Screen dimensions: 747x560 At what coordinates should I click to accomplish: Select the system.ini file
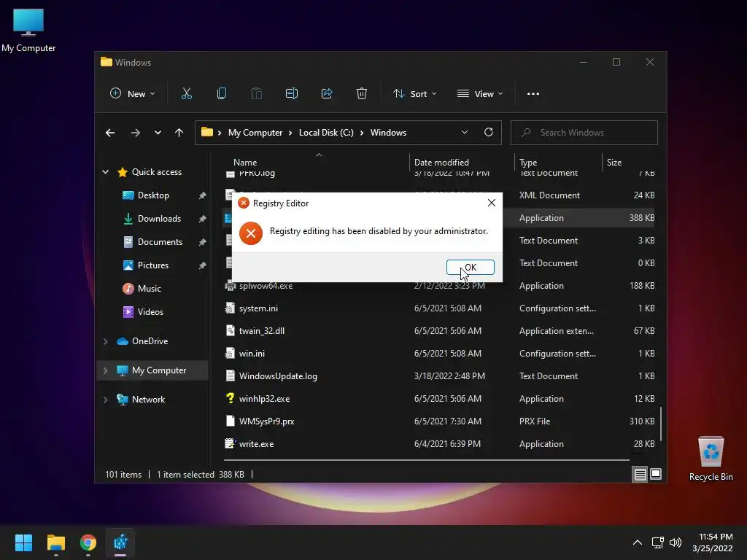258,308
